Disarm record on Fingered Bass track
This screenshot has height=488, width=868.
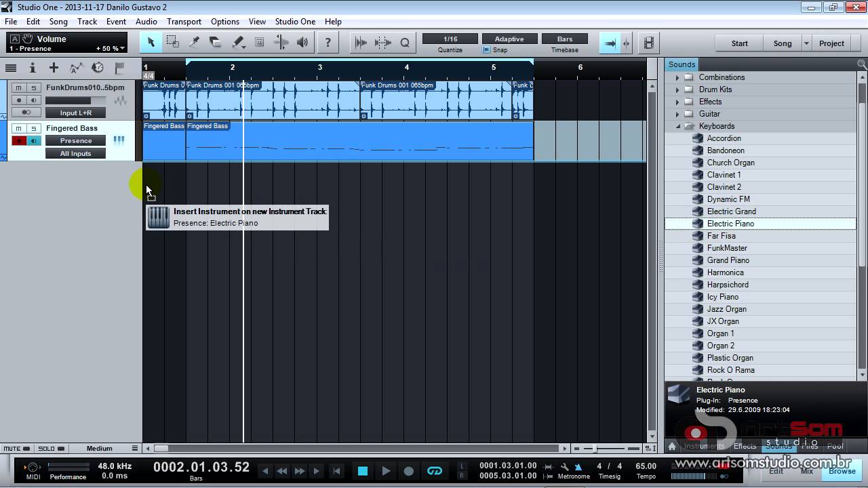pos(19,140)
